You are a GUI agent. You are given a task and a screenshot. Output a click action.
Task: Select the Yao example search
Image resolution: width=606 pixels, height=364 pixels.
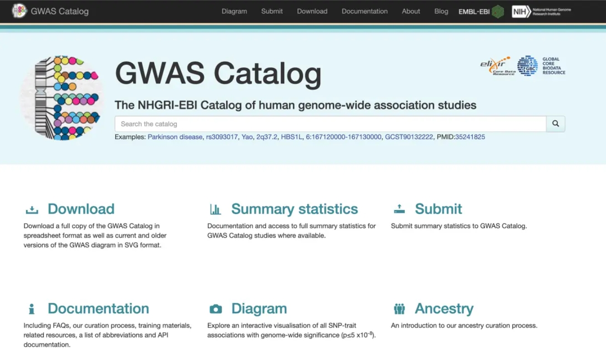[x=247, y=137]
